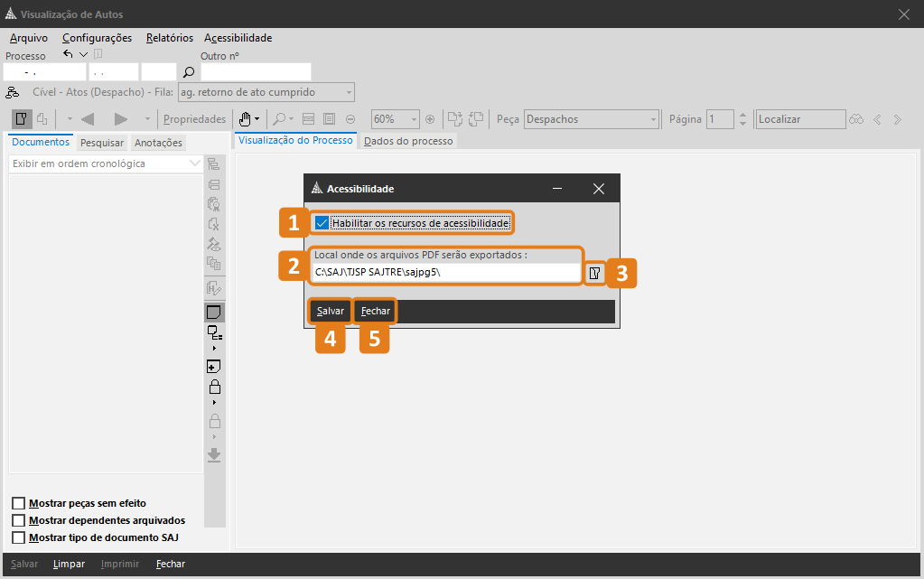The image size is (924, 579).
Task: Click the workflow icon beside Cível - Atos
Action: (13, 92)
